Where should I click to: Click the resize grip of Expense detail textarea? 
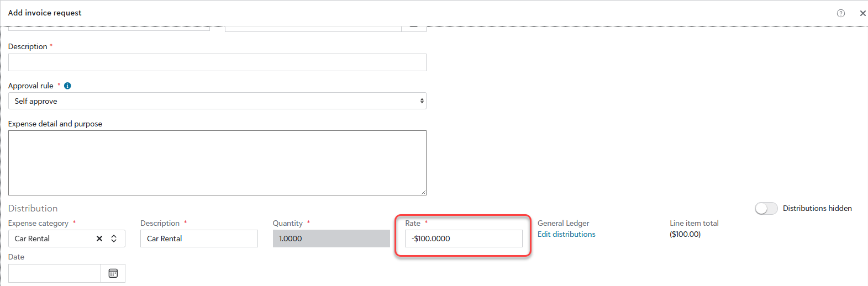423,192
